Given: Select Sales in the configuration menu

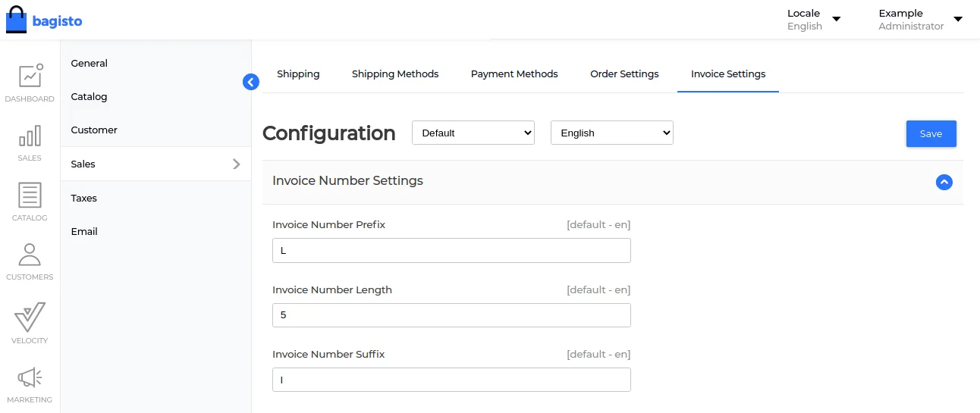Looking at the screenshot, I should point(155,164).
